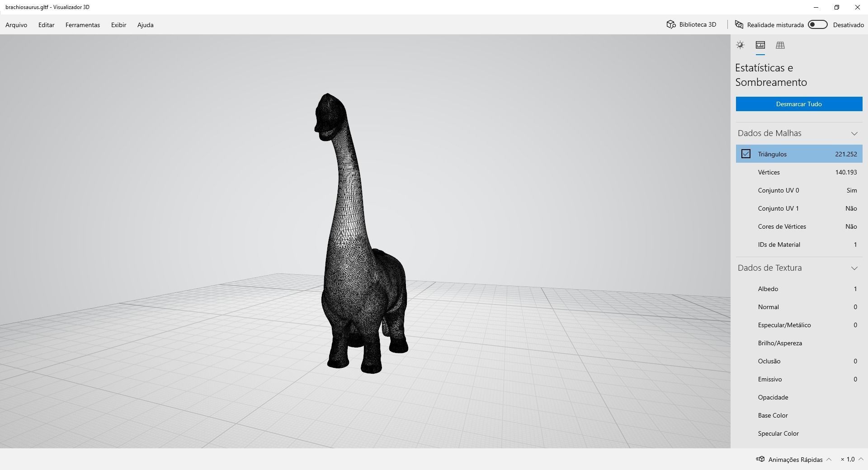Open the Ajuda menu

coord(146,25)
